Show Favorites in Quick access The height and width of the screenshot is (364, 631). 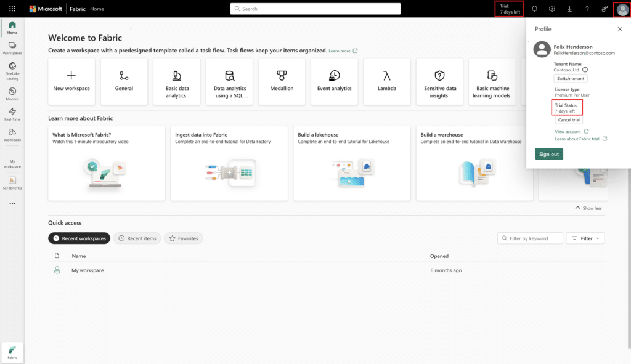point(183,238)
